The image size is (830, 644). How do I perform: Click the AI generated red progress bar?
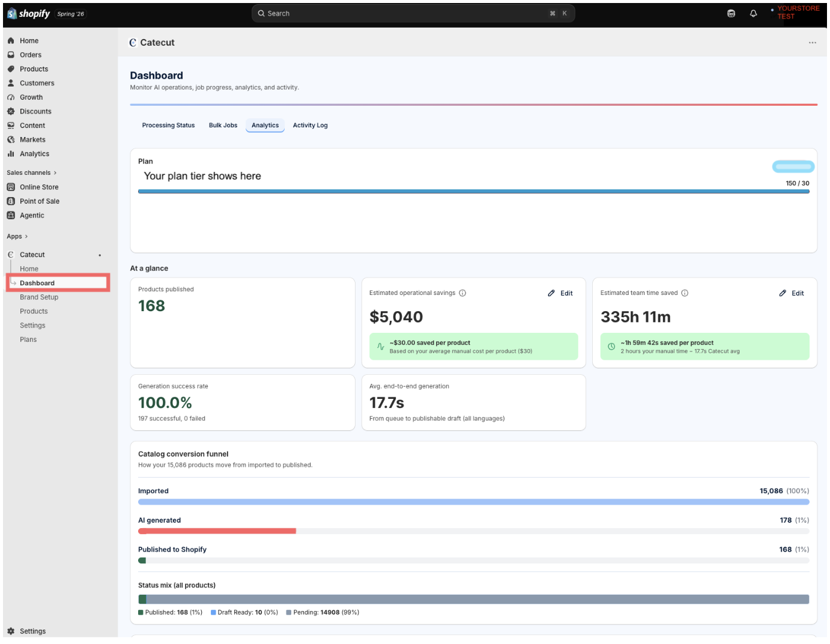pyautogui.click(x=217, y=531)
